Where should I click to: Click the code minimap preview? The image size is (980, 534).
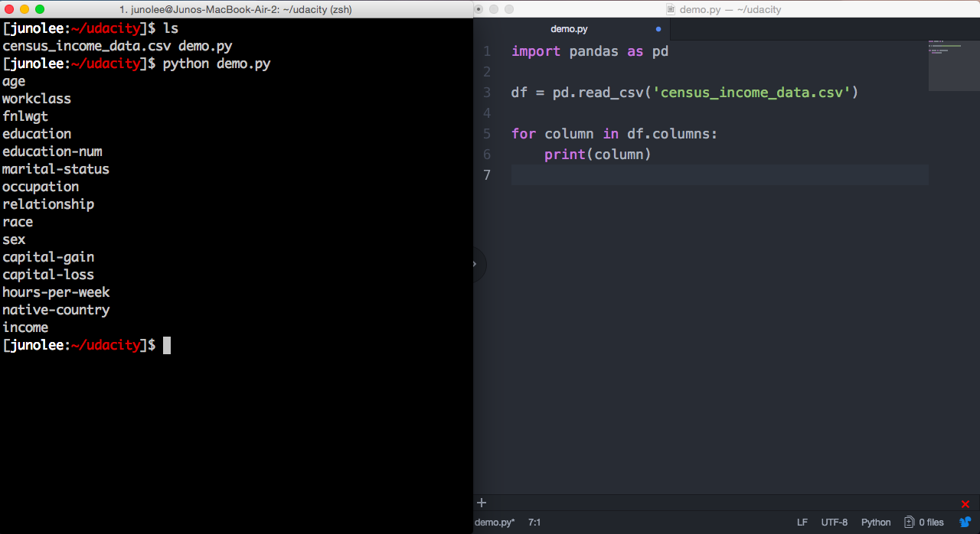click(953, 65)
